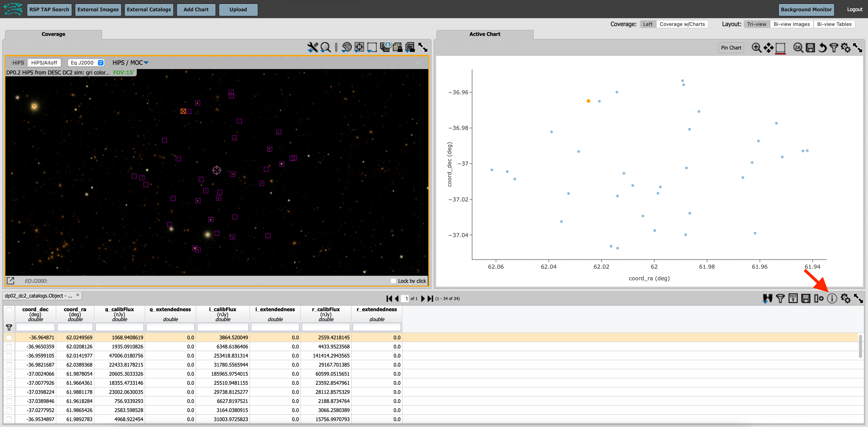Select the HiPS/Aitoff view option
Image resolution: width=868 pixels, height=427 pixels.
(44, 63)
